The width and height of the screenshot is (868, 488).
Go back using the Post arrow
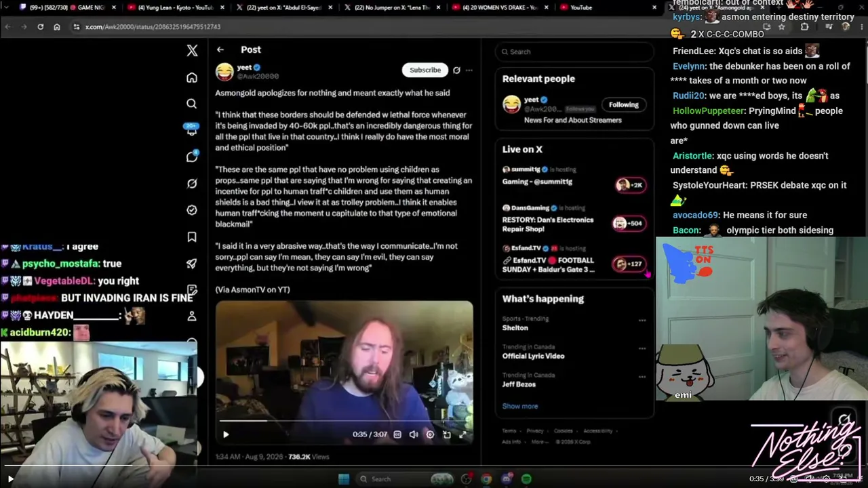(x=220, y=49)
